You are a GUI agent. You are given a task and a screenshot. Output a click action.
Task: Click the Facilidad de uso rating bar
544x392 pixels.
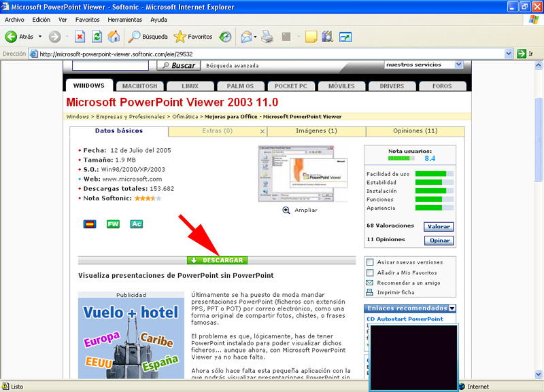[435, 174]
